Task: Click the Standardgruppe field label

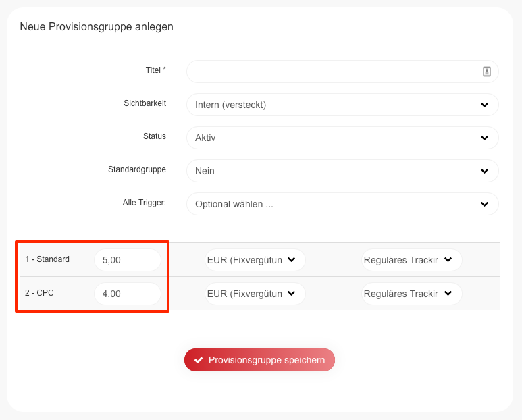Action: 137,169
